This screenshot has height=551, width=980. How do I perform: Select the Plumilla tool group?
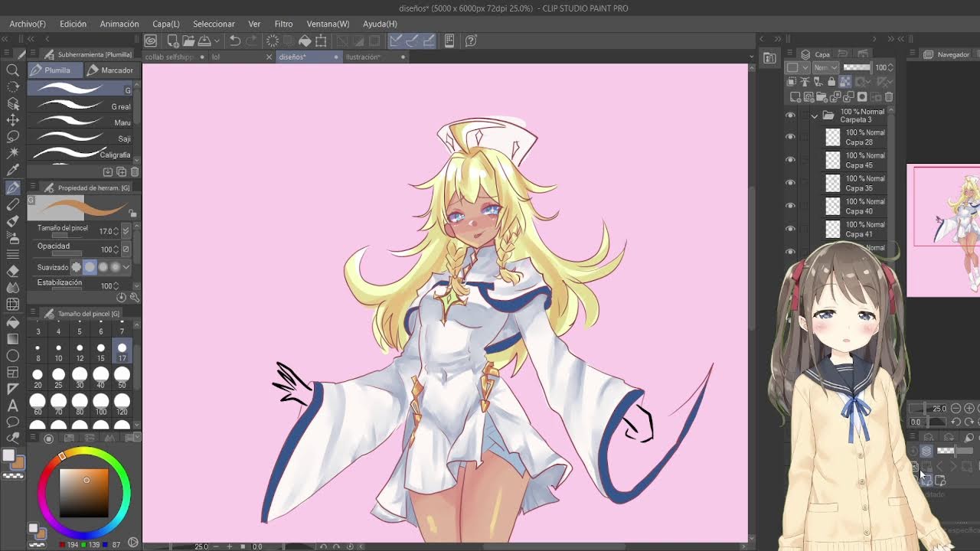coord(54,70)
